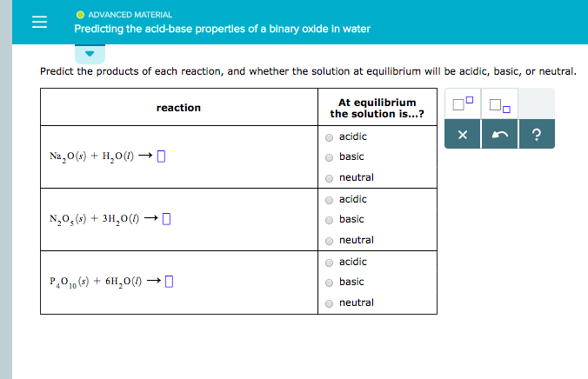
Task: Select neutral for the Na2O reaction
Action: coord(330,178)
